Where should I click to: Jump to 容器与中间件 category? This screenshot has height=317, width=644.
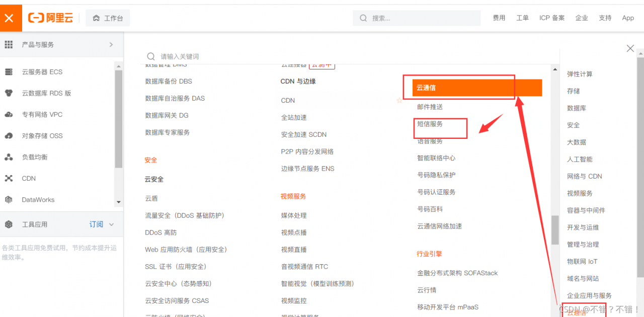[x=586, y=210]
